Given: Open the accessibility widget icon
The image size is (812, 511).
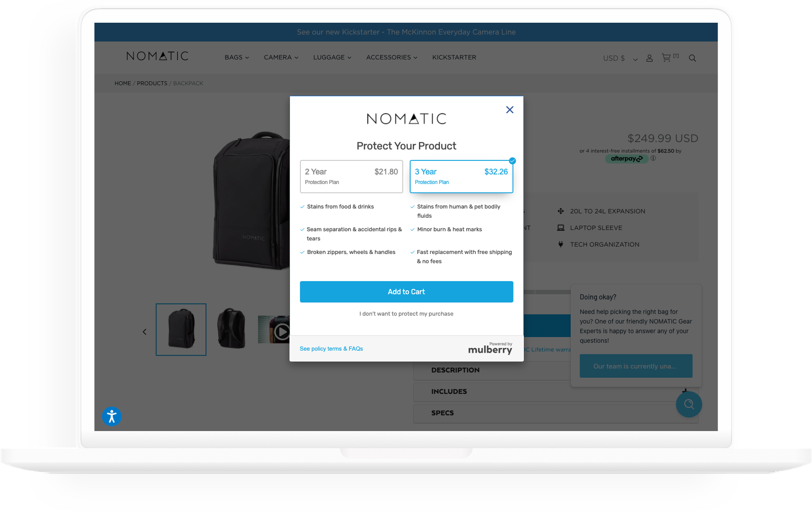Looking at the screenshot, I should 112,416.
